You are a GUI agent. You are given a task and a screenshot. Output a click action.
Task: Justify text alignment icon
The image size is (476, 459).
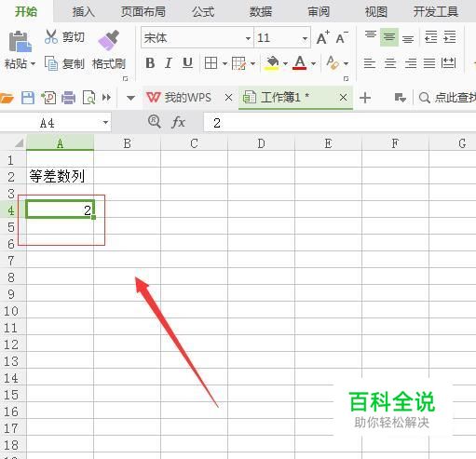point(429,63)
